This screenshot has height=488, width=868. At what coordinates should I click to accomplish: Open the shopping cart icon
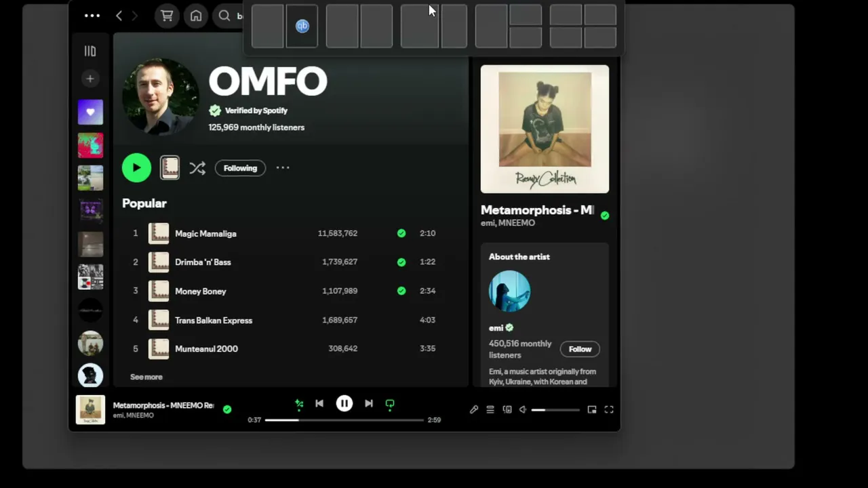pyautogui.click(x=167, y=16)
